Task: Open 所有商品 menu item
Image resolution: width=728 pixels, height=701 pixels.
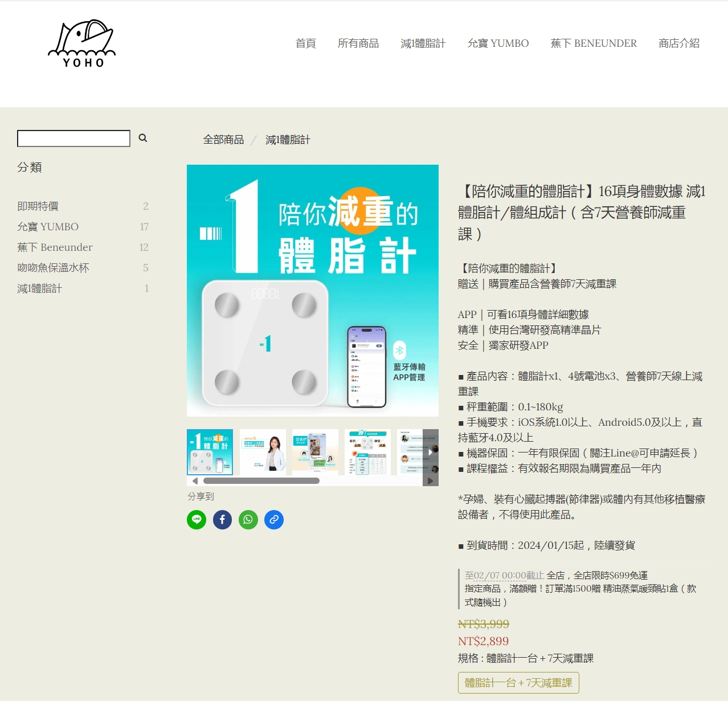Action: point(358,43)
